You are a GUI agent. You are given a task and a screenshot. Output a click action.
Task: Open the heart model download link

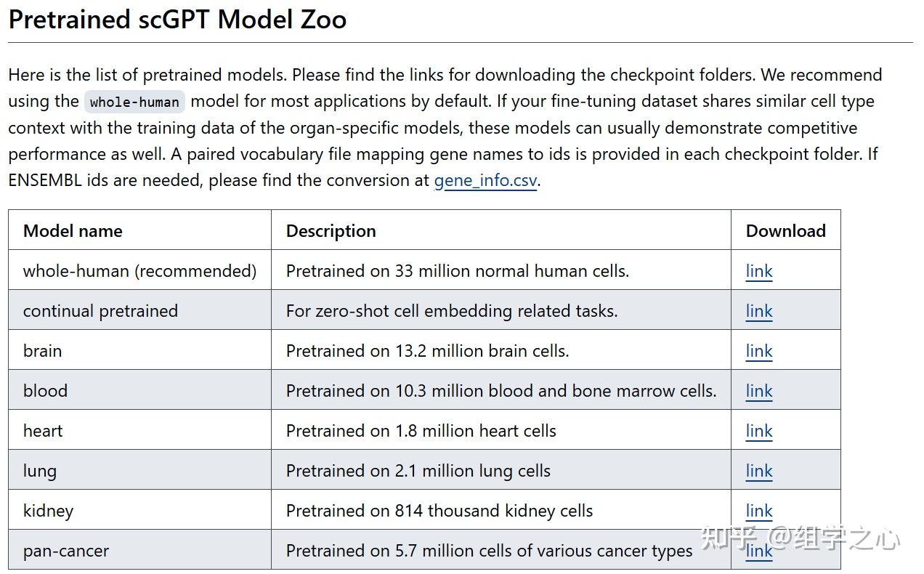758,431
